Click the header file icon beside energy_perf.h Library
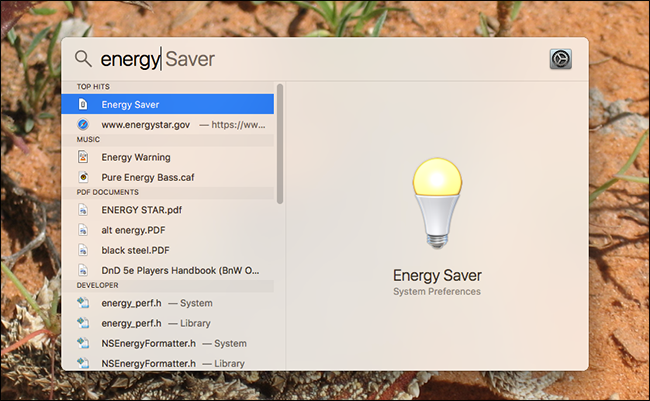The width and height of the screenshot is (650, 401). (x=83, y=323)
